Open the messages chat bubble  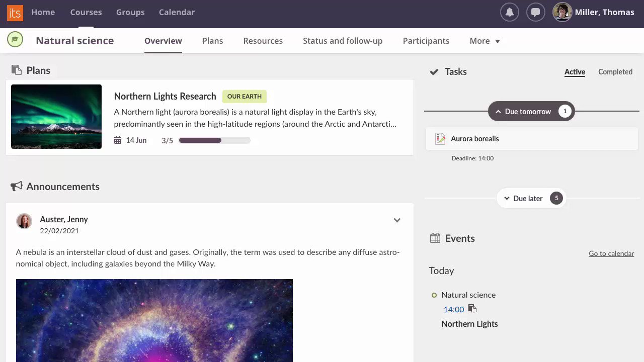[535, 12]
